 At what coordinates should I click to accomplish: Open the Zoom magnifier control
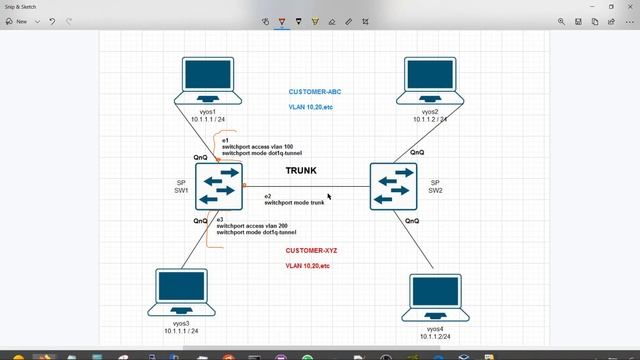562,22
